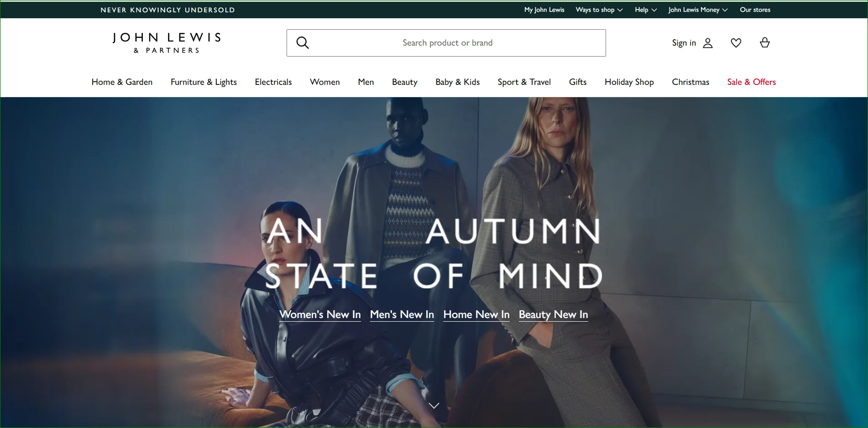This screenshot has width=868, height=428.
Task: Open the wishlist heart icon
Action: tap(736, 43)
